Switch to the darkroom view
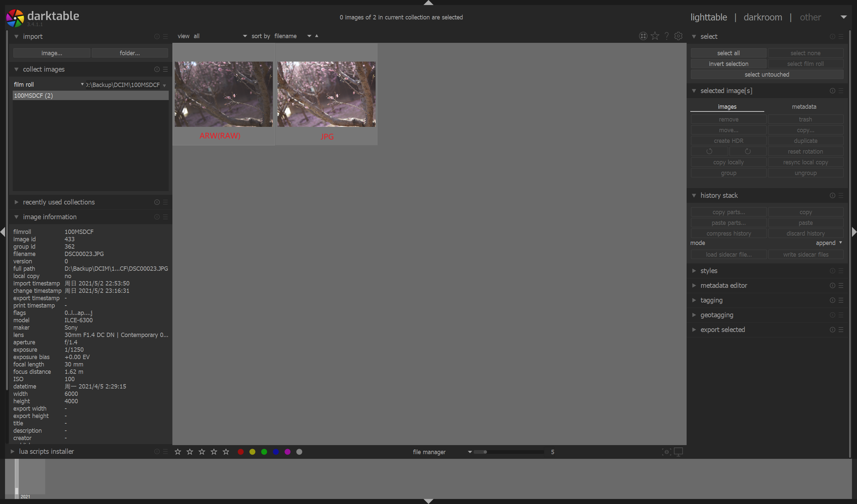857x504 pixels. [x=763, y=17]
